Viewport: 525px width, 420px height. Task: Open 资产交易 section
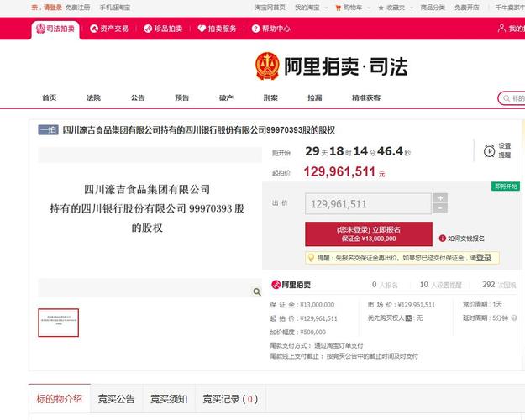point(109,29)
